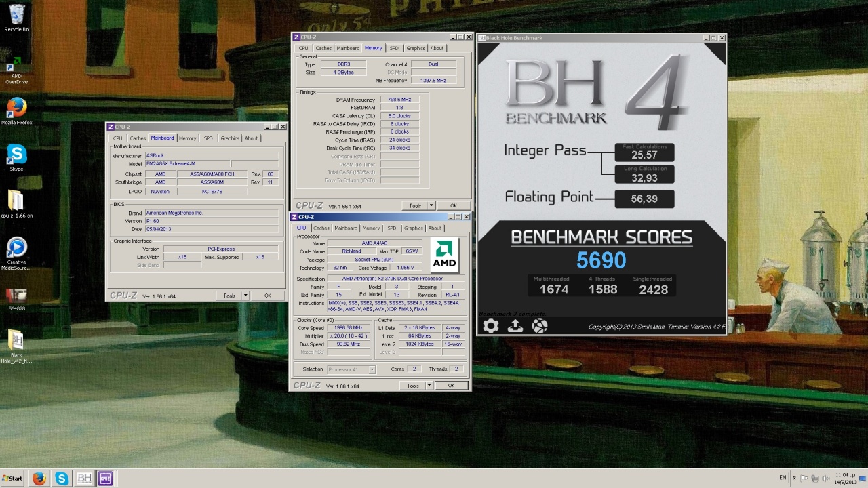The image size is (868, 488).
Task: Open About tab in CPU window of CPU-Z
Action: click(x=435, y=228)
